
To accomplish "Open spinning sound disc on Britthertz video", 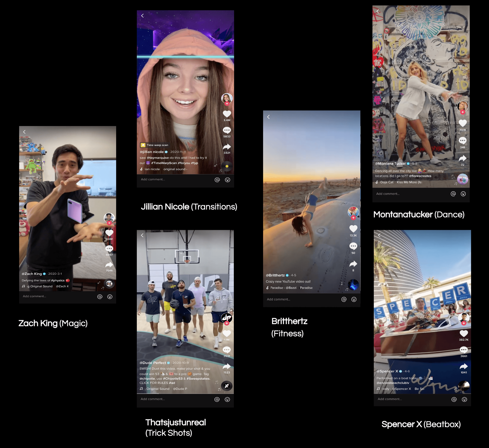I will (353, 285).
